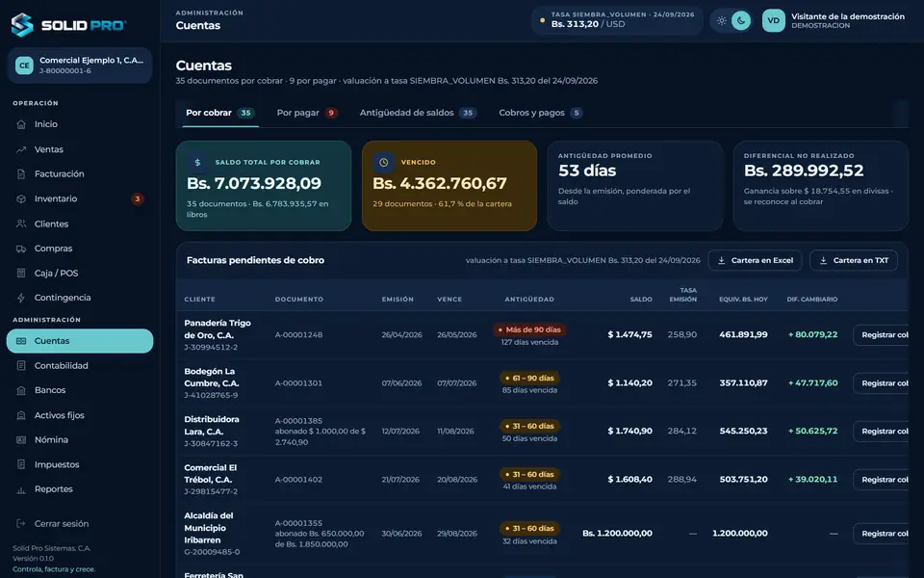This screenshot has height=578, width=924.
Task: Select the Por pagar tab
Action: (x=307, y=113)
